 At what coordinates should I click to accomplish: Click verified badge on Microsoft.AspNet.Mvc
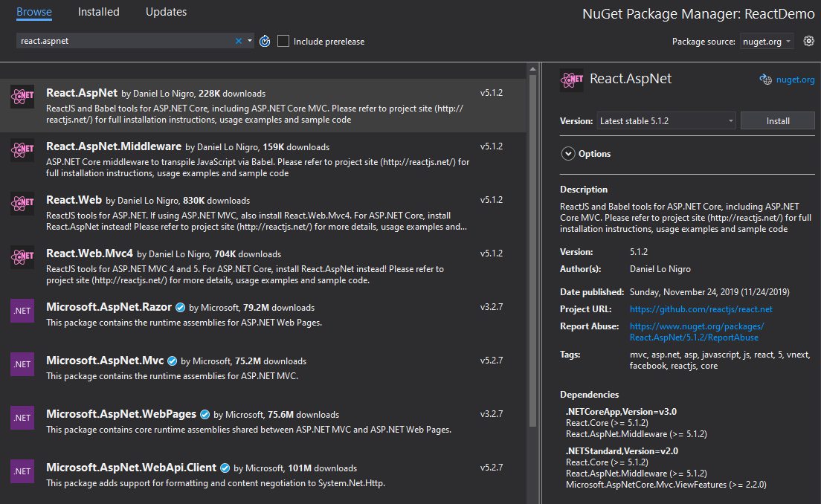pyautogui.click(x=172, y=361)
